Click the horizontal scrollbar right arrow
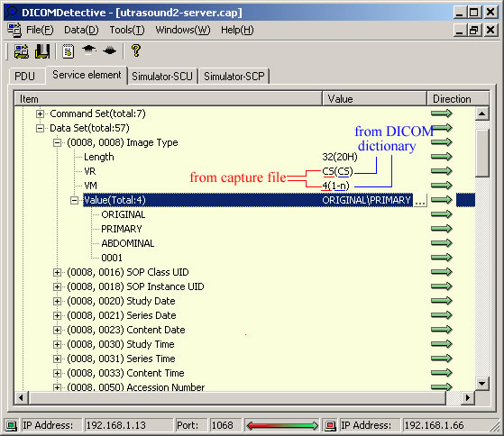This screenshot has height=436, width=504. click(x=468, y=398)
